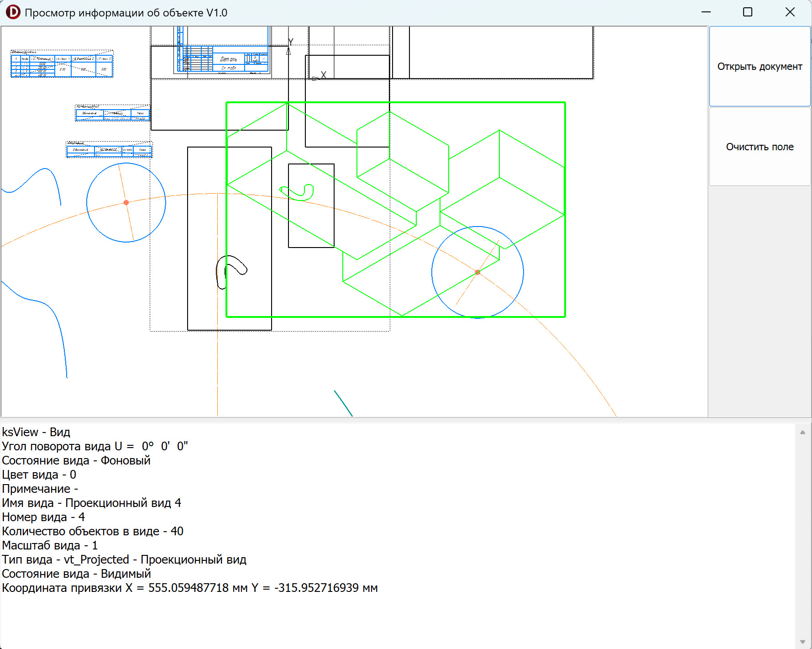812x649 pixels.
Task: Click red center point of lower-right blue circle
Action: click(477, 272)
